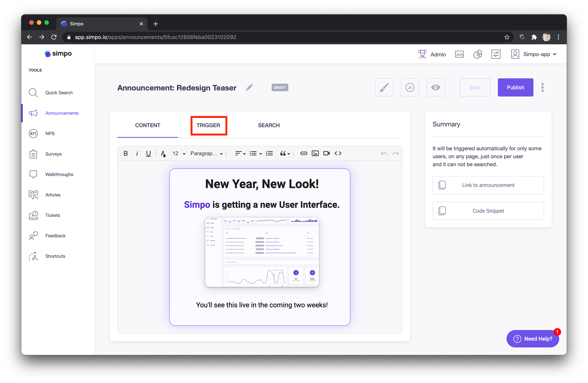
Task: Open the code view icon
Action: [x=338, y=153]
